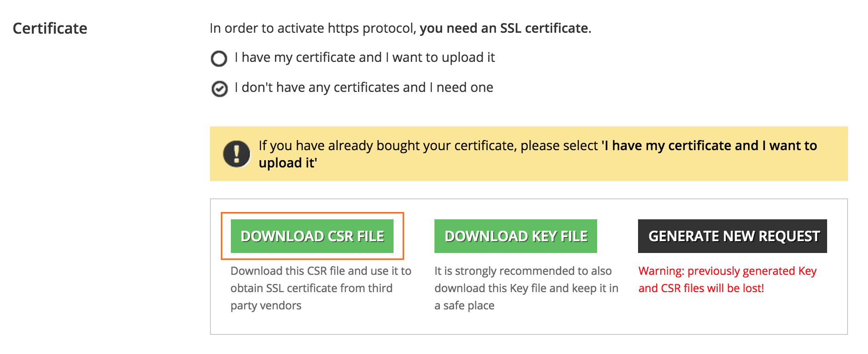Viewport: 868px width, 354px height.
Task: Click the bold 'you need an SSL certificate' text
Action: (x=504, y=28)
